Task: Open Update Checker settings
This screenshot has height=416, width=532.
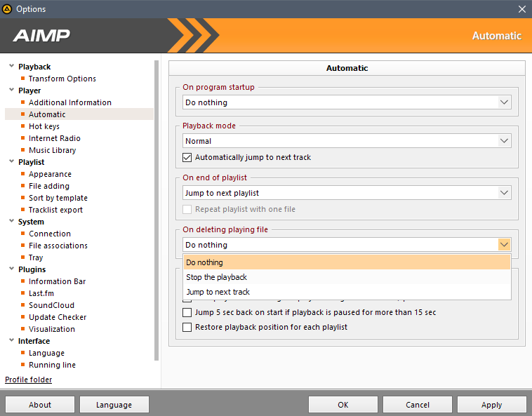Action: point(58,317)
